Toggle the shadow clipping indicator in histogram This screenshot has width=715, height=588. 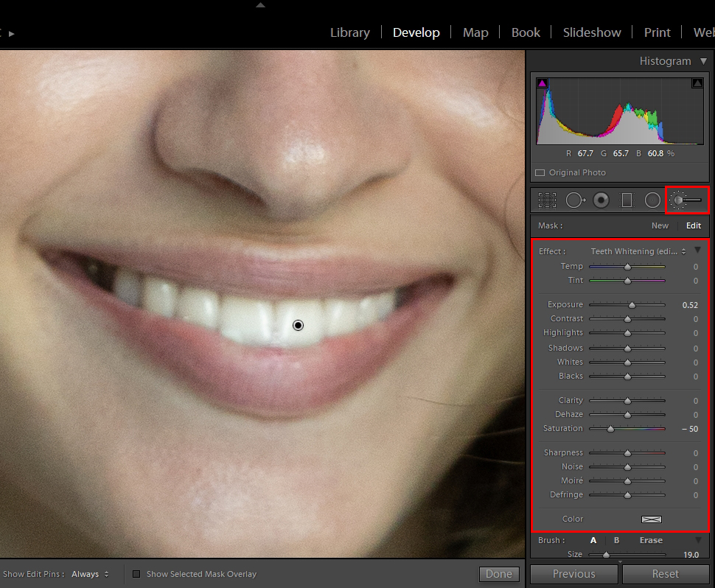click(543, 83)
